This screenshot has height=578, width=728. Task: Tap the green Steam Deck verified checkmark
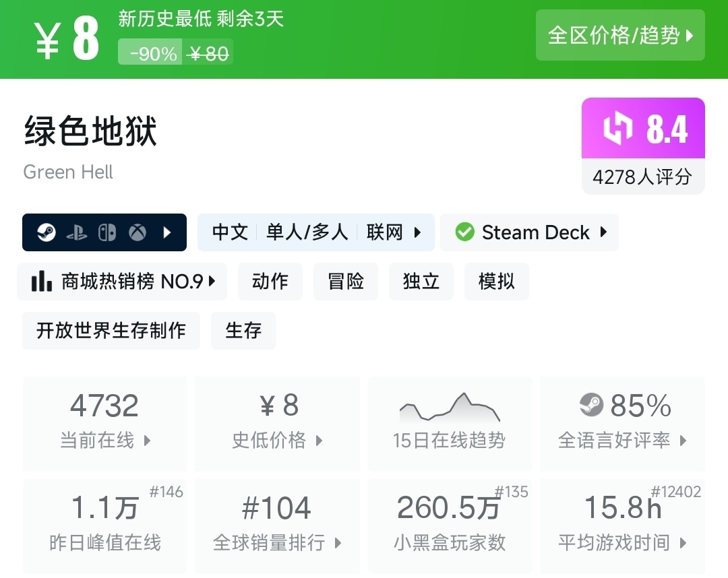pyautogui.click(x=464, y=232)
